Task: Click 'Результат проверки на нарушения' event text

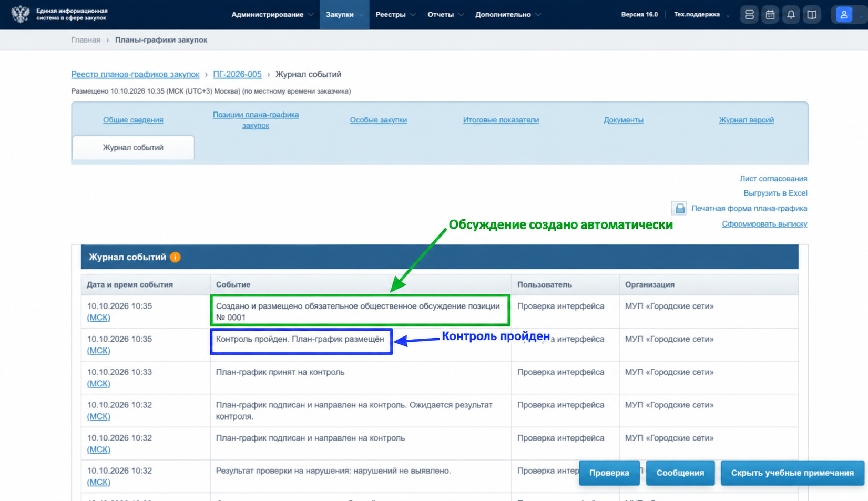Action: 333,471
